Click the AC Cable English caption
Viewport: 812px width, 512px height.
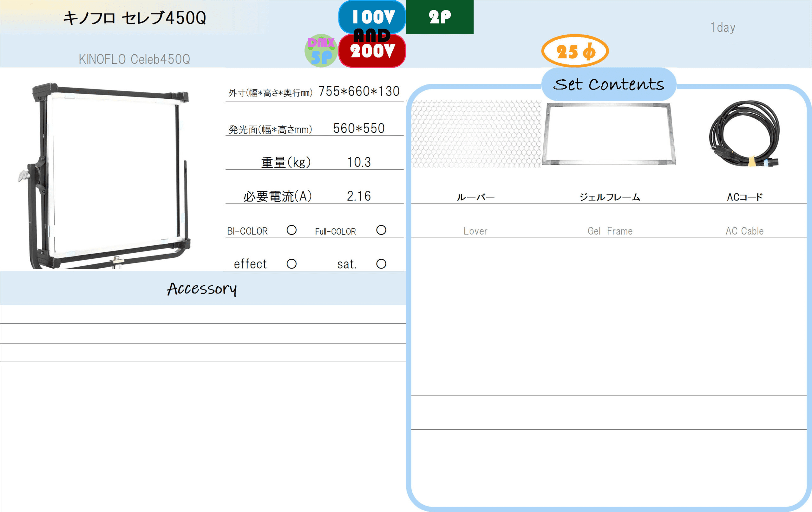click(744, 231)
